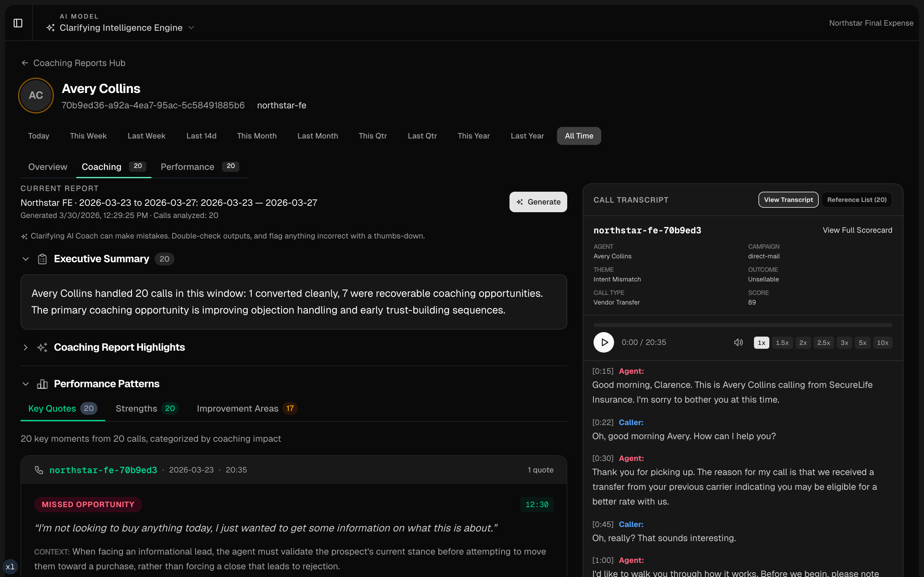
Task: Toggle the left sidebar panel
Action: (x=18, y=23)
